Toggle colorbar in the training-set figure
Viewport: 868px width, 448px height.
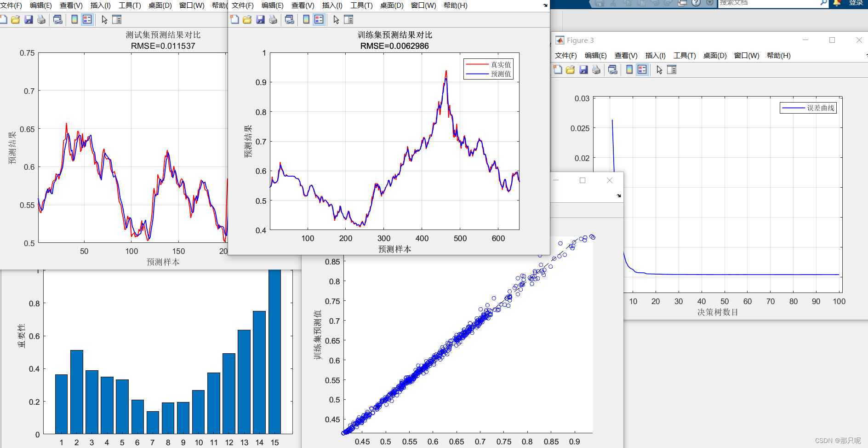[x=306, y=19]
